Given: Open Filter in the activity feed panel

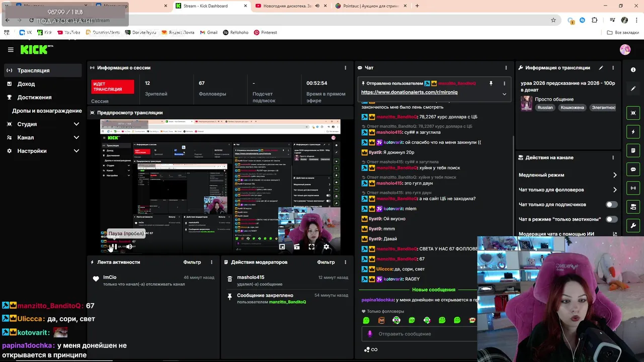Looking at the screenshot, I should [x=192, y=262].
